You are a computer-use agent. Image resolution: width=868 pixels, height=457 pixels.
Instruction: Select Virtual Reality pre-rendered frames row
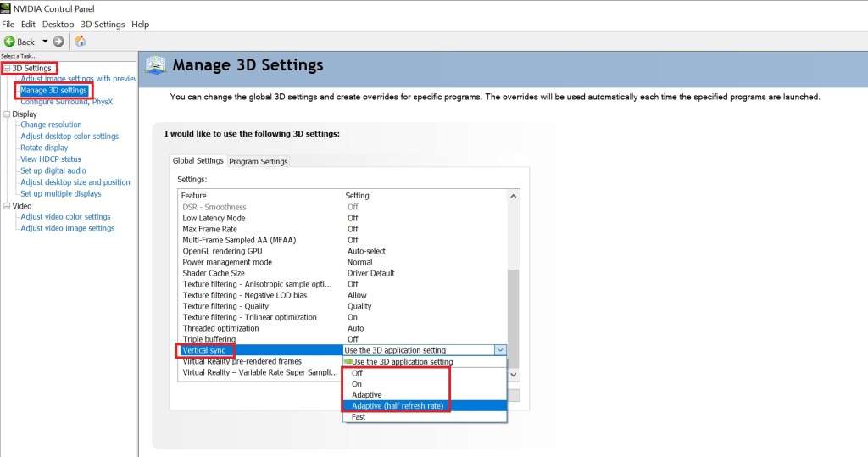(260, 361)
